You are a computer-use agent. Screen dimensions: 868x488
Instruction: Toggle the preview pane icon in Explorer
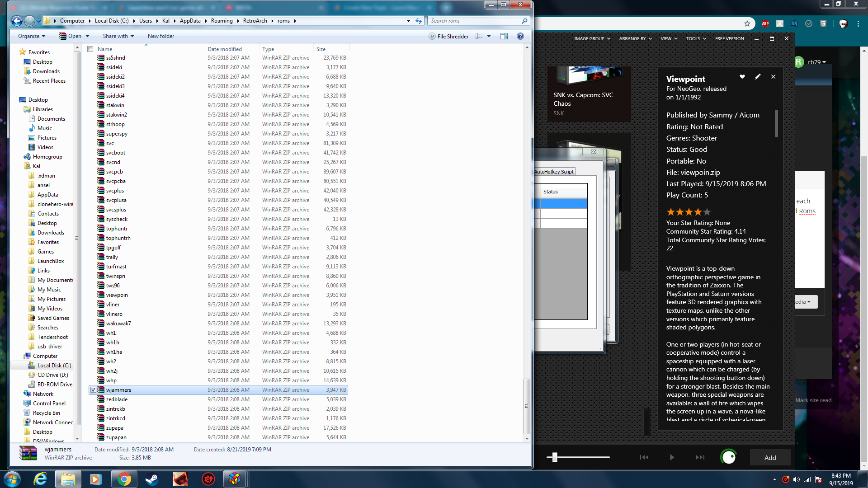pos(504,36)
